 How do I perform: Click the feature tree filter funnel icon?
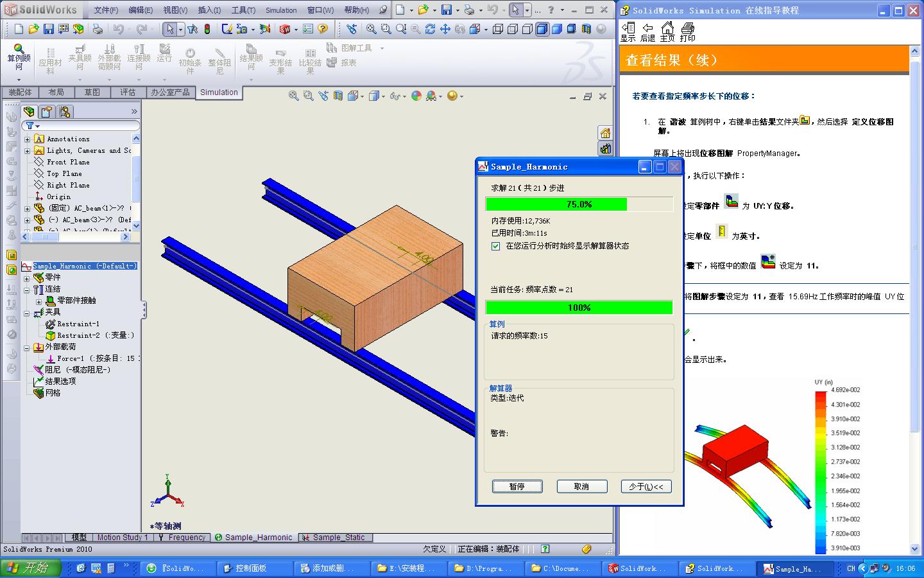[30, 125]
